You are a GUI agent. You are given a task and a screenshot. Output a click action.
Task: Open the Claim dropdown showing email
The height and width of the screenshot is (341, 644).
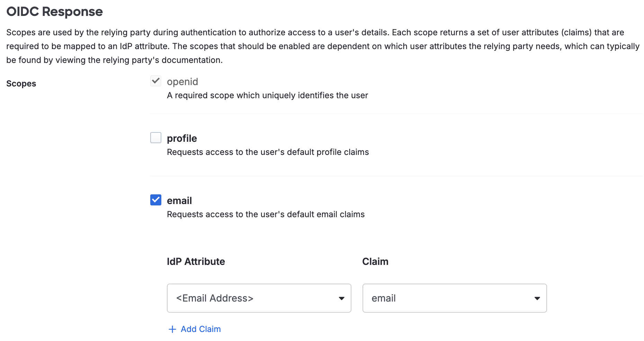[x=454, y=298]
